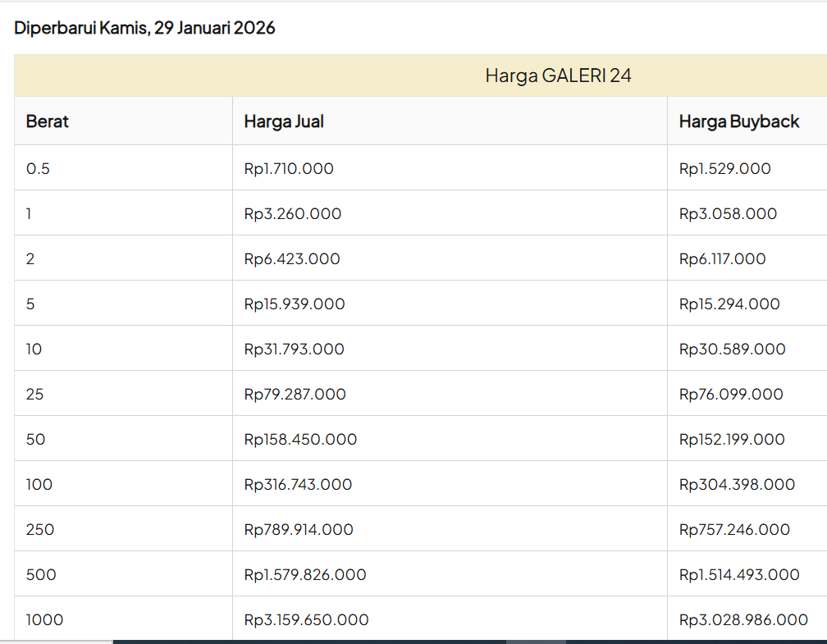Click buyback price Rp30.589.000
This screenshot has height=644, width=827.
coord(732,349)
